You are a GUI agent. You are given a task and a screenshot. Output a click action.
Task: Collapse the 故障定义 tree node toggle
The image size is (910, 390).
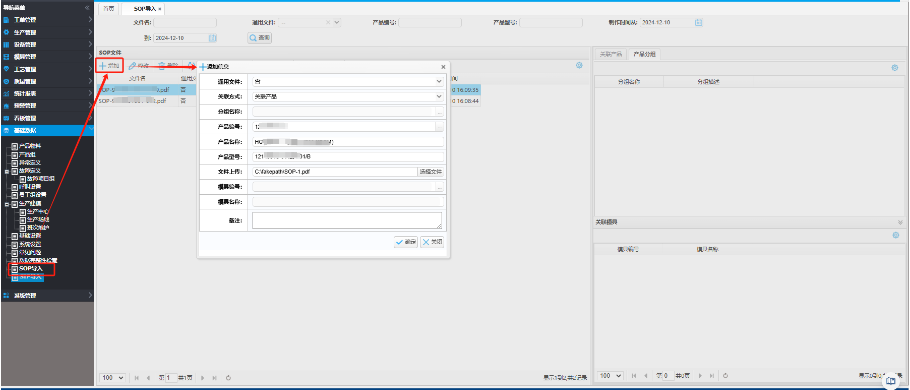point(7,172)
